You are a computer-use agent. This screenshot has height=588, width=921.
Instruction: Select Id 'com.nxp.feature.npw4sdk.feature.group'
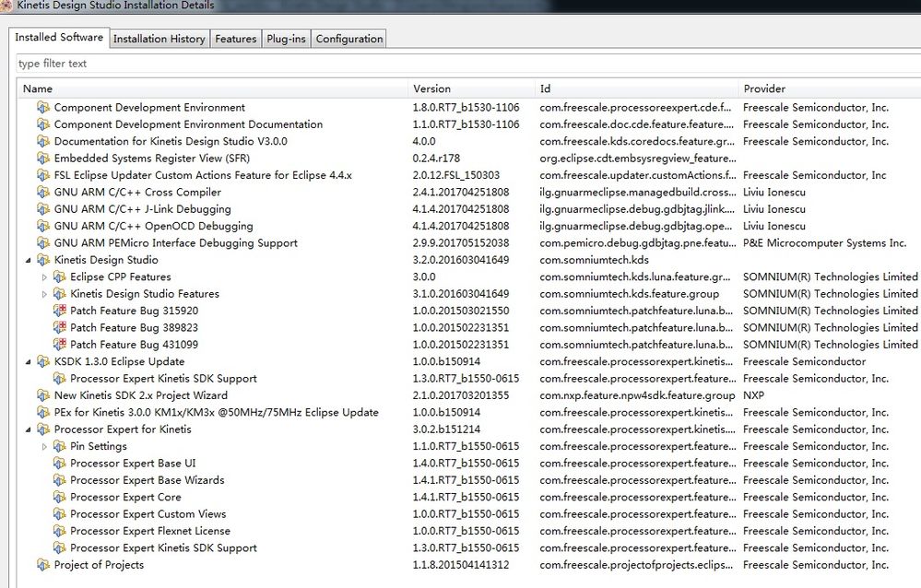point(637,395)
